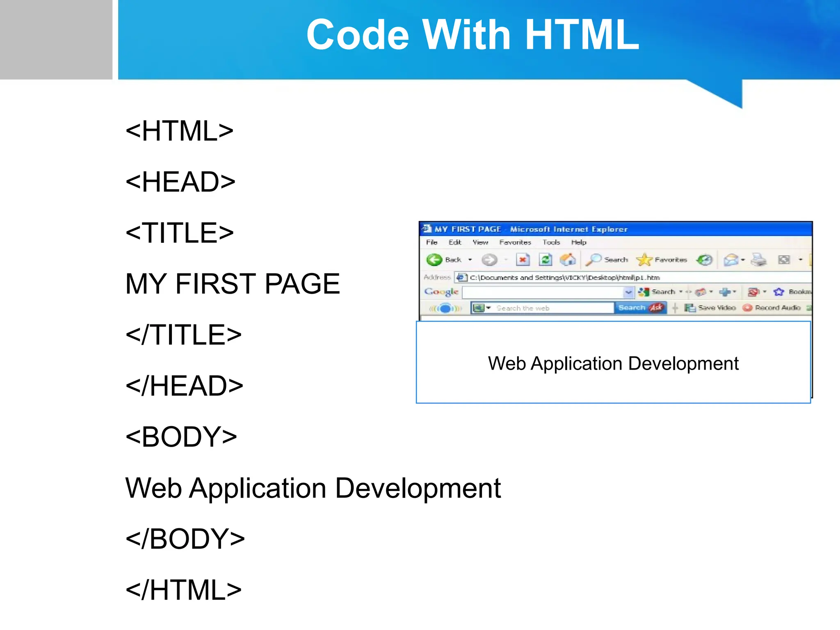
Task: Click the Record Audio button
Action: pyautogui.click(x=772, y=308)
